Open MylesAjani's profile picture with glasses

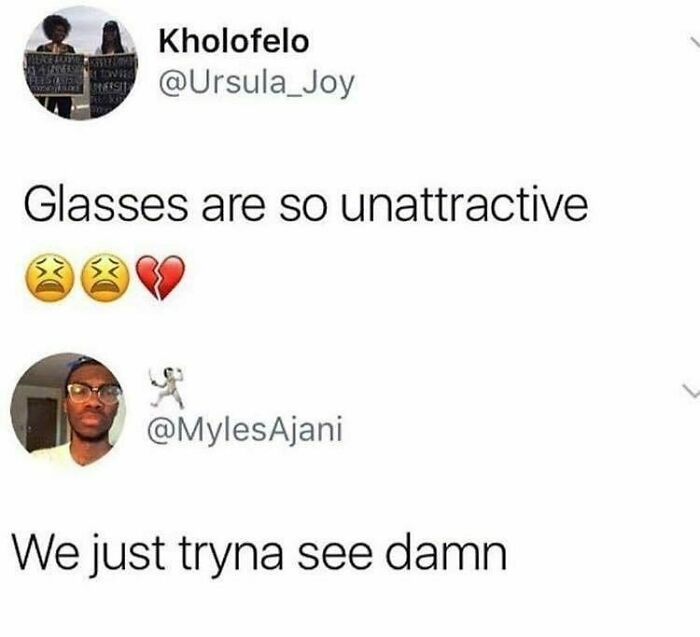pyautogui.click(x=68, y=410)
